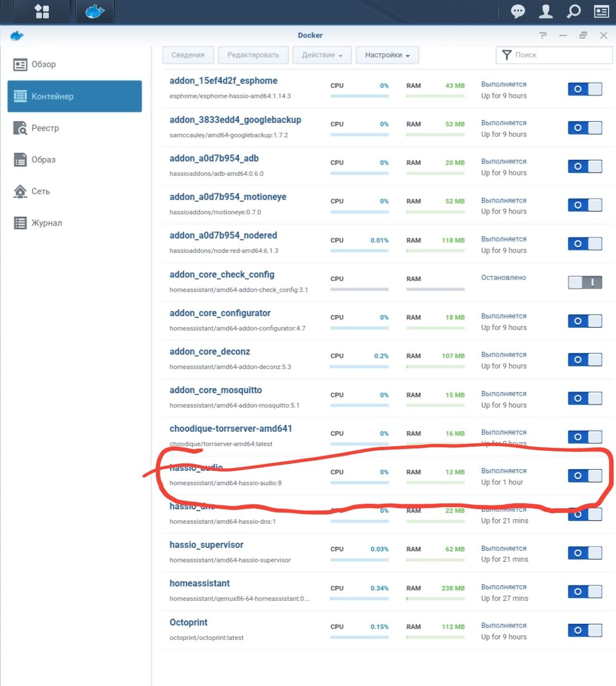Start addon_core_check_config with its switch
The image size is (616, 686).
click(x=585, y=282)
